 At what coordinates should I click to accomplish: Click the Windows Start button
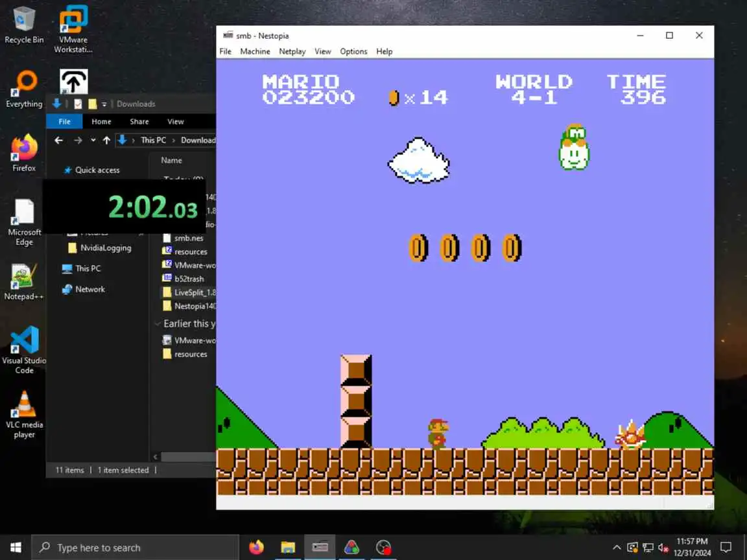click(x=16, y=547)
